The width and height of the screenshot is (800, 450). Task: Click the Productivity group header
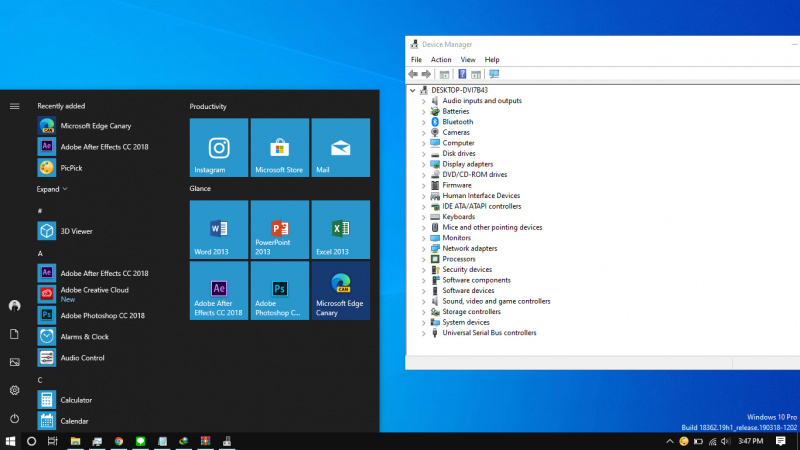(x=208, y=106)
